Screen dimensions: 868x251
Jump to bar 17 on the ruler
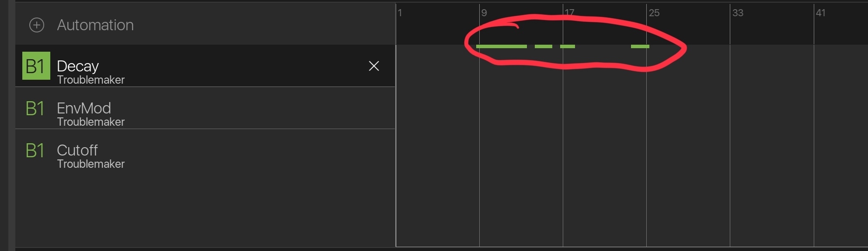[x=569, y=13]
